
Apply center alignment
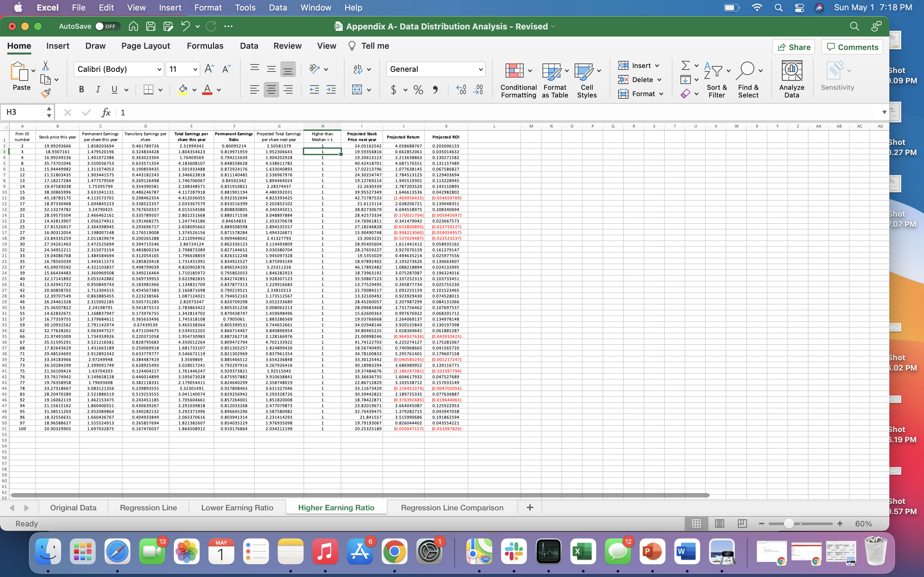coord(271,89)
